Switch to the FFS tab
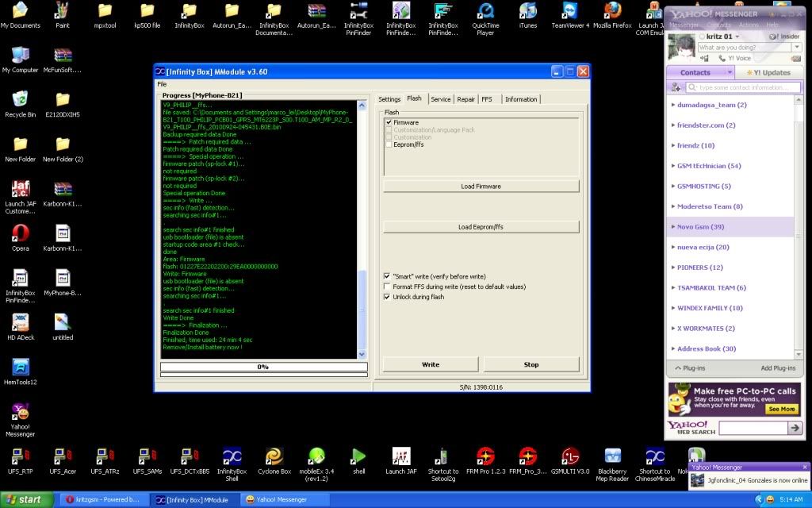Image resolution: width=812 pixels, height=508 pixels. (x=487, y=99)
